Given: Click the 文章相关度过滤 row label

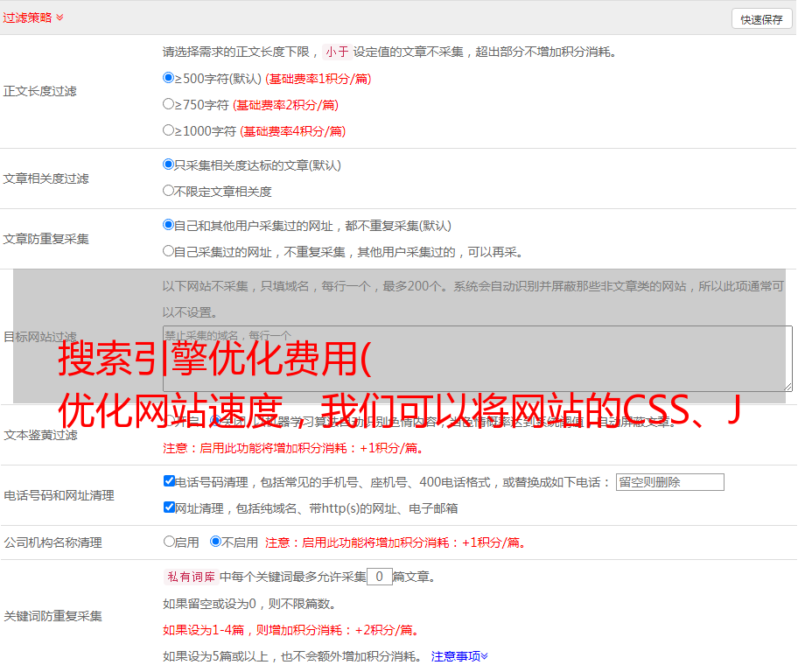Looking at the screenshot, I should (x=46, y=178).
